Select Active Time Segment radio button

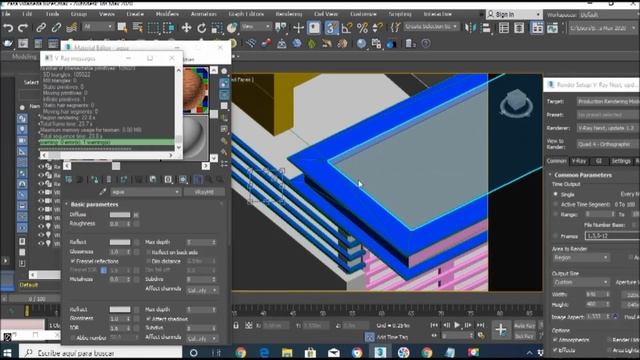coord(556,204)
